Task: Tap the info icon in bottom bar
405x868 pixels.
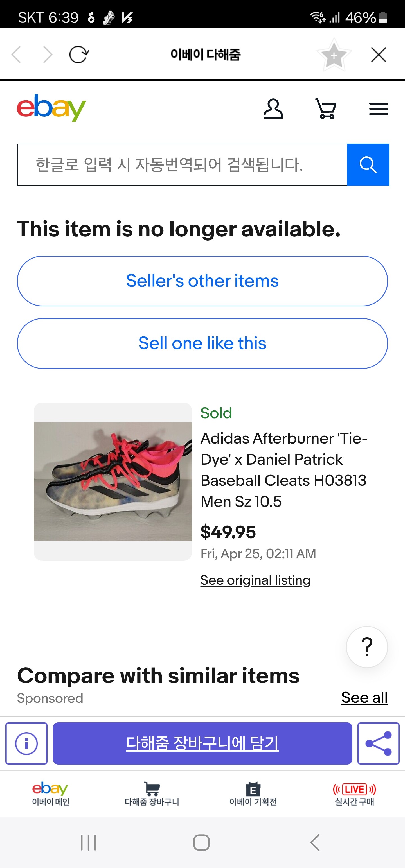Action: click(27, 743)
